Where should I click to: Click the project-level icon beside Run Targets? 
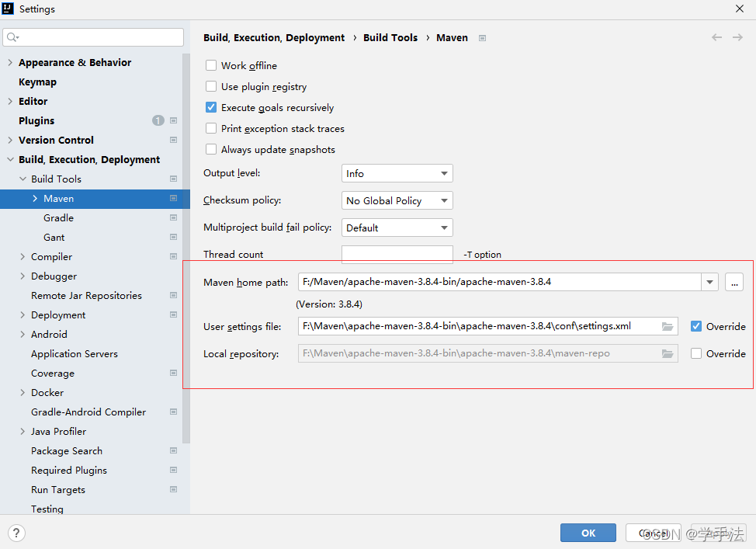[x=174, y=489]
